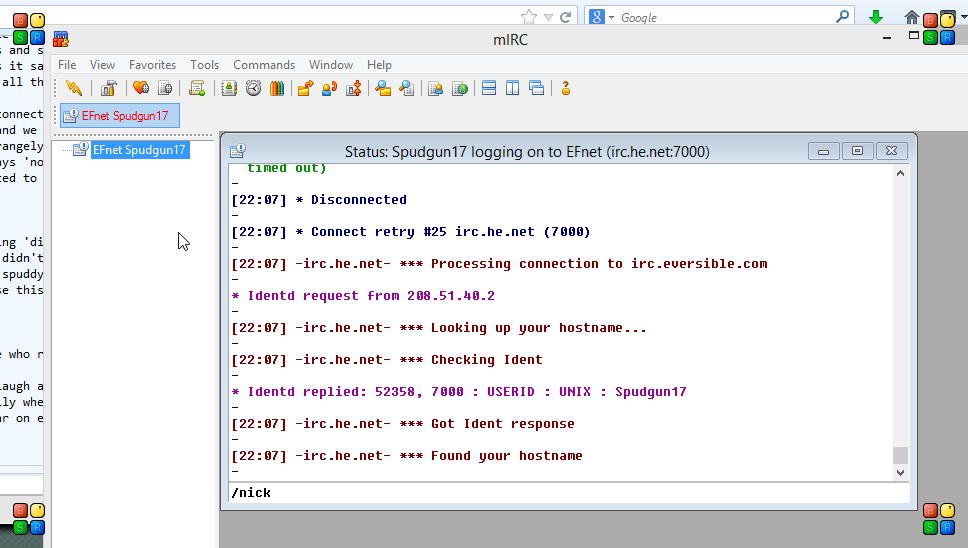Click the Send File folder icon
Image resolution: width=968 pixels, height=548 pixels.
click(305, 88)
